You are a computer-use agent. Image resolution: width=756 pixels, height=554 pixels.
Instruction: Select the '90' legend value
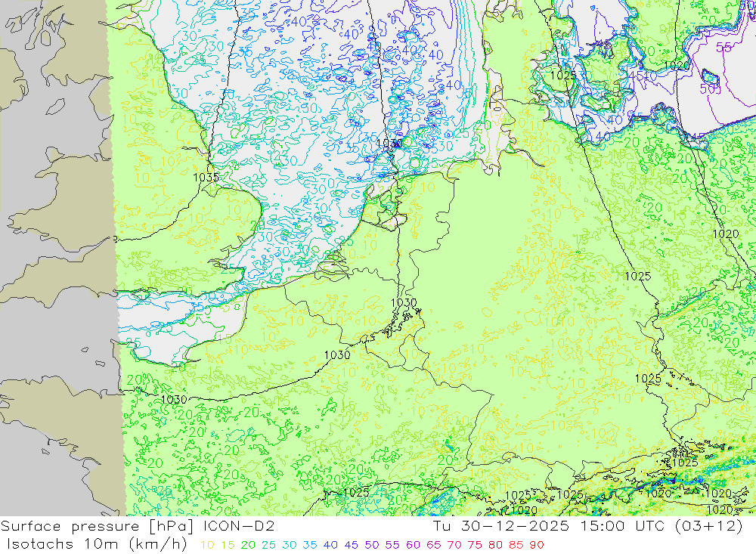[x=537, y=546]
